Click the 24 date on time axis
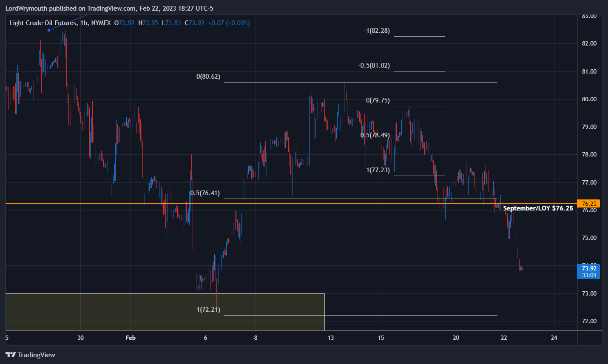Image resolution: width=608 pixels, height=364 pixels. click(554, 338)
